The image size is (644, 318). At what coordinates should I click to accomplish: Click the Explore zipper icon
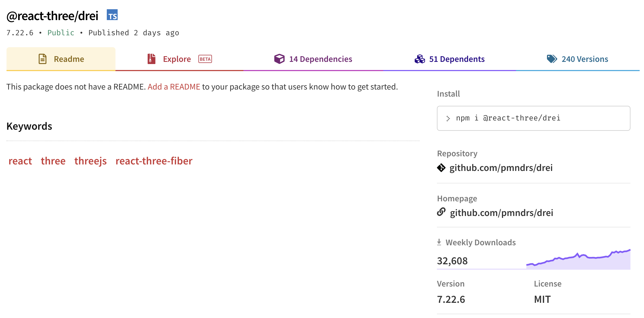[x=151, y=59]
